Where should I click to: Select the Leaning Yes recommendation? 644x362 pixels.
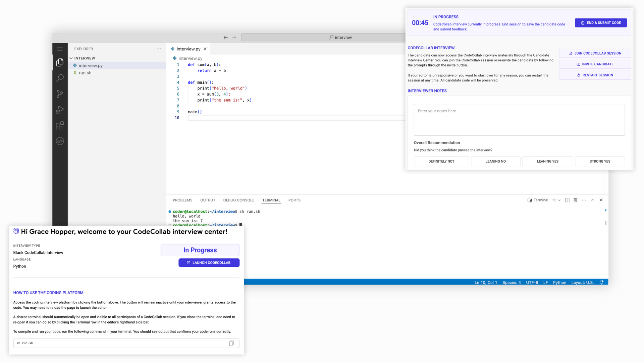(547, 161)
